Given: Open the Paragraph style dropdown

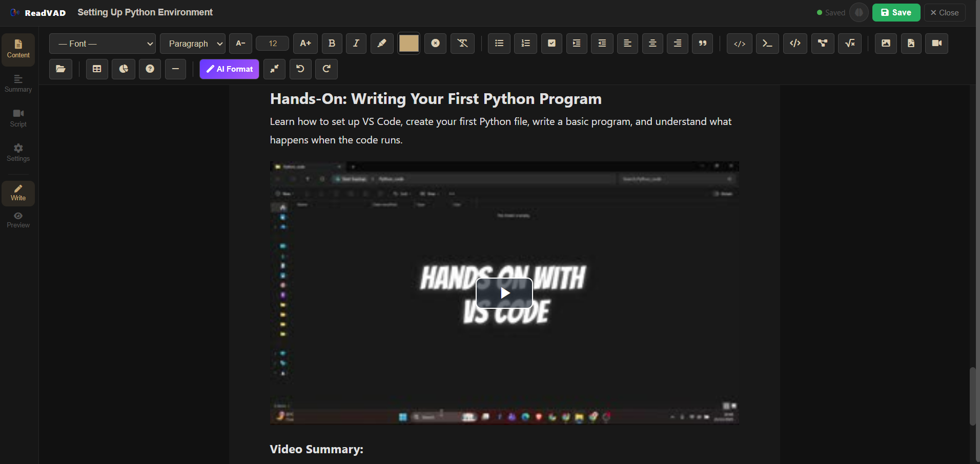Looking at the screenshot, I should [x=193, y=44].
